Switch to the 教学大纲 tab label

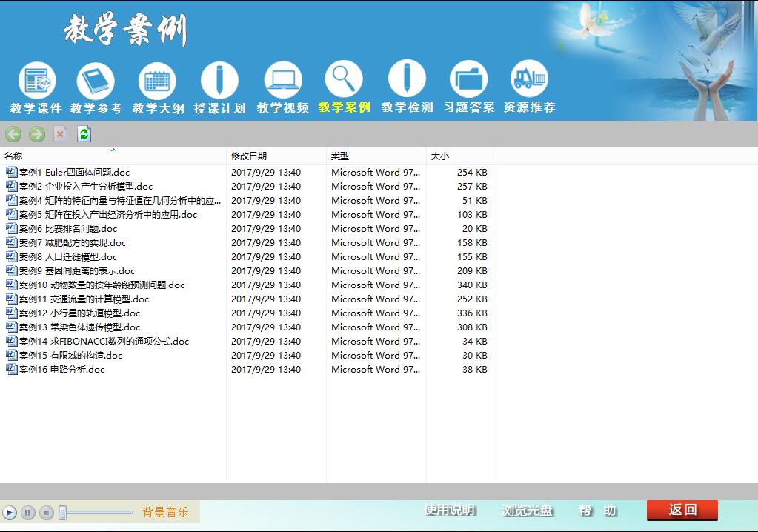tap(158, 108)
